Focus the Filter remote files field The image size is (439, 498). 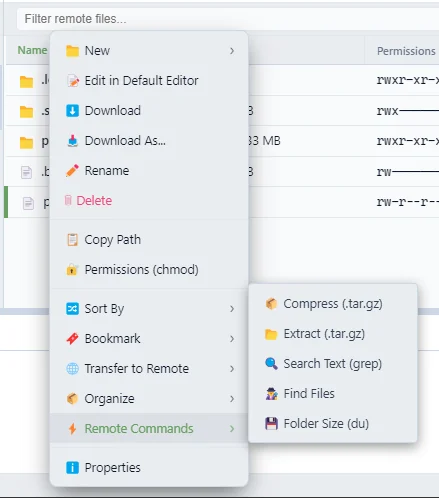click(x=228, y=19)
